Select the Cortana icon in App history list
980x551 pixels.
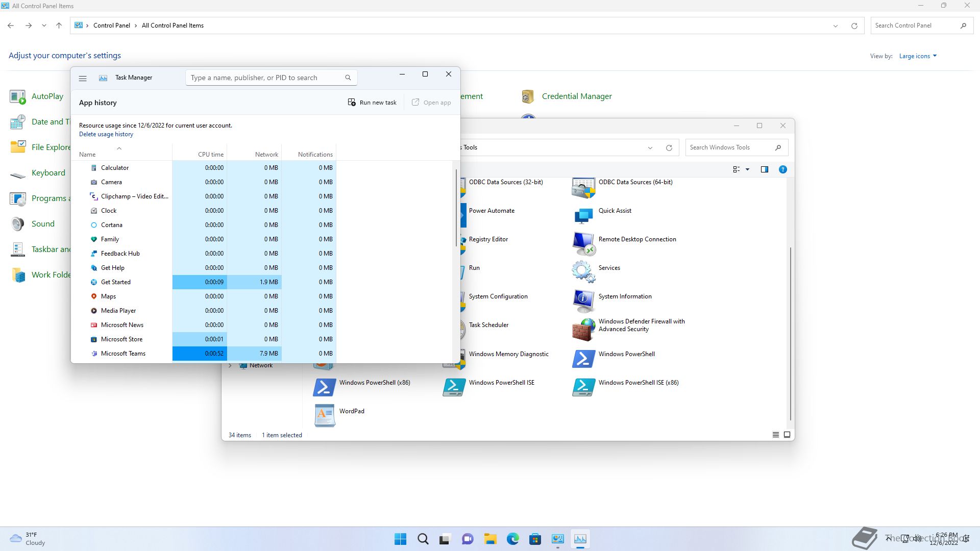94,225
